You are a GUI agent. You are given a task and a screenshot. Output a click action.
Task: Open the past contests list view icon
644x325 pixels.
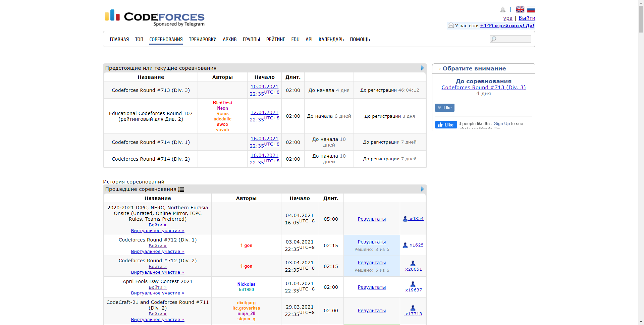point(181,189)
